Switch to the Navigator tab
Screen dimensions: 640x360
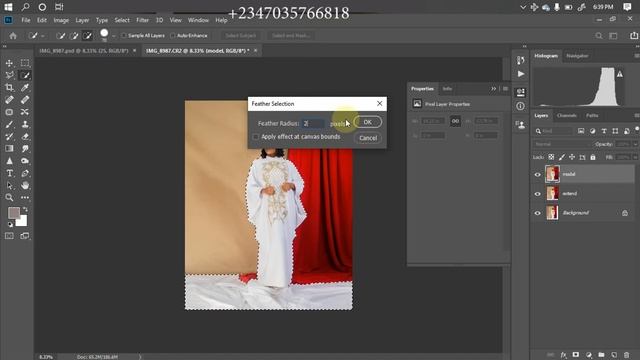577,56
